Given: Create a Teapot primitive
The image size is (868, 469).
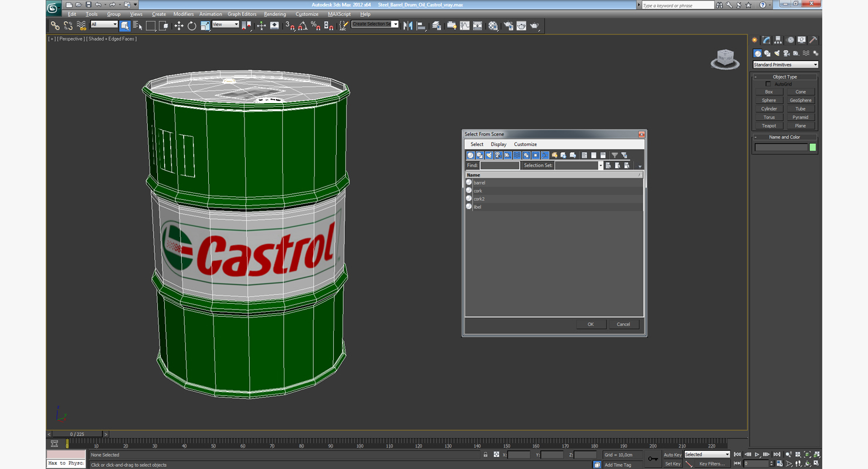Looking at the screenshot, I should [769, 125].
